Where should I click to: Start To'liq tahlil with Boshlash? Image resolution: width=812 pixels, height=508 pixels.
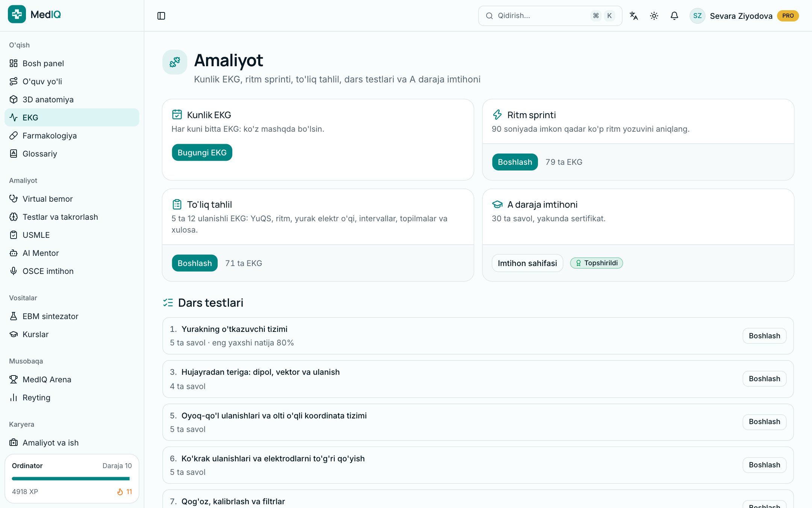(195, 263)
